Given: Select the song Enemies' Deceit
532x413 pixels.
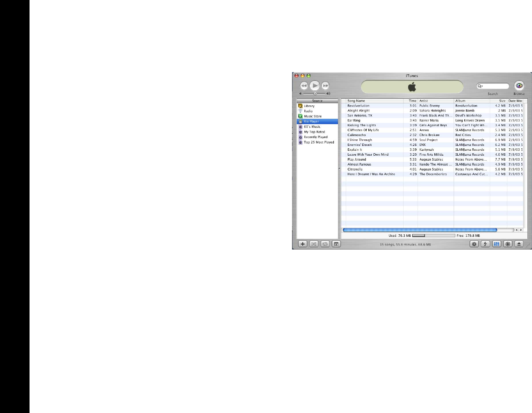Looking at the screenshot, I should pos(359,145).
